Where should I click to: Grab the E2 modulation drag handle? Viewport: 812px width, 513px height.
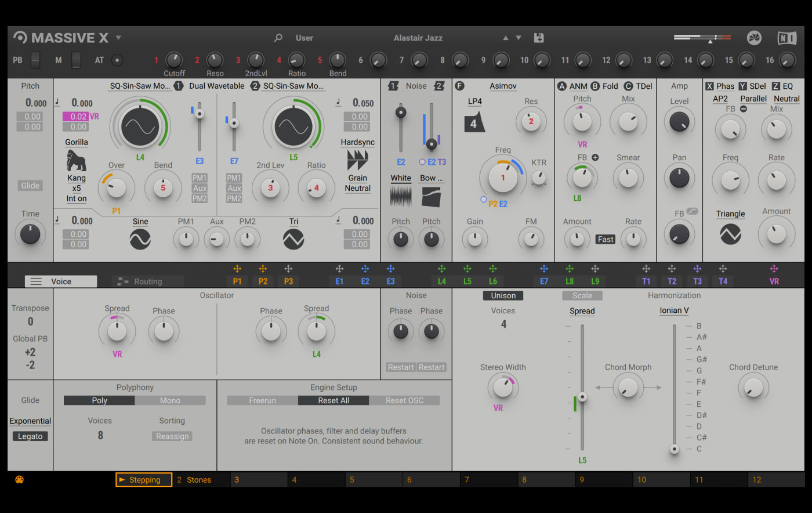click(365, 269)
